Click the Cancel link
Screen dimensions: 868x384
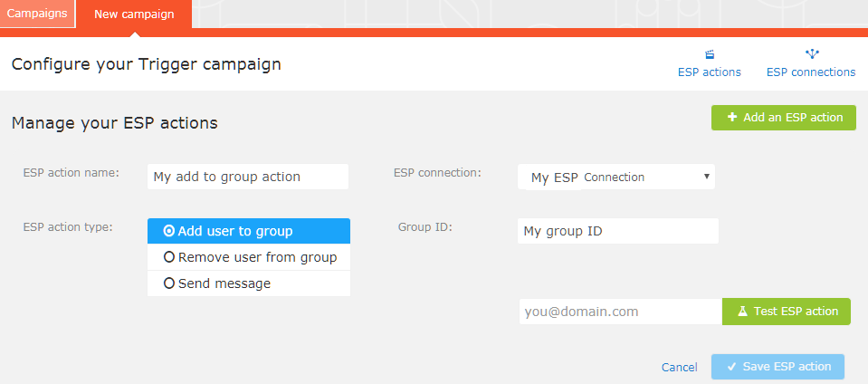coord(679,367)
